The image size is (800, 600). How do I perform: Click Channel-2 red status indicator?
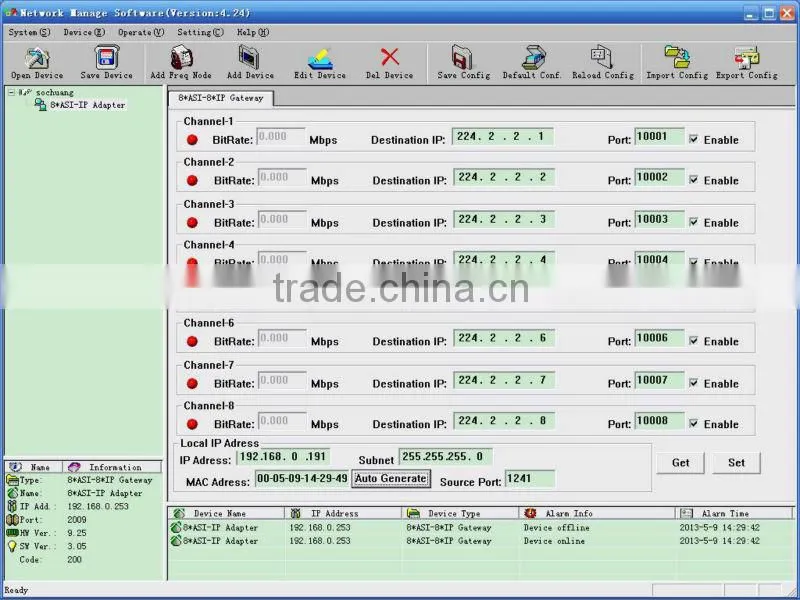click(192, 181)
